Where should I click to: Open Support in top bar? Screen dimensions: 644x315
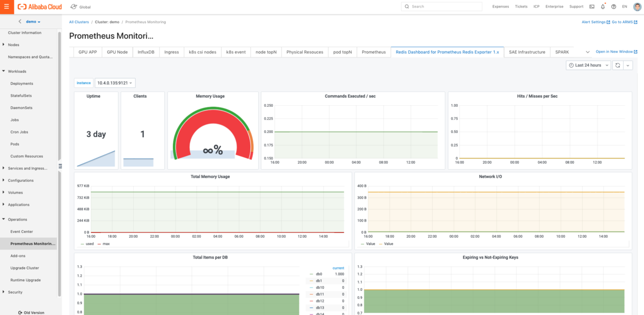click(576, 6)
